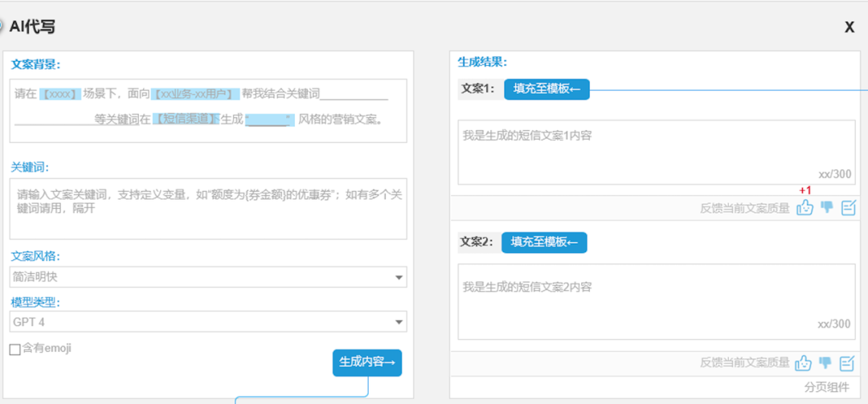Click the xx/300 counter in 文案2
The image size is (868, 404).
point(834,324)
